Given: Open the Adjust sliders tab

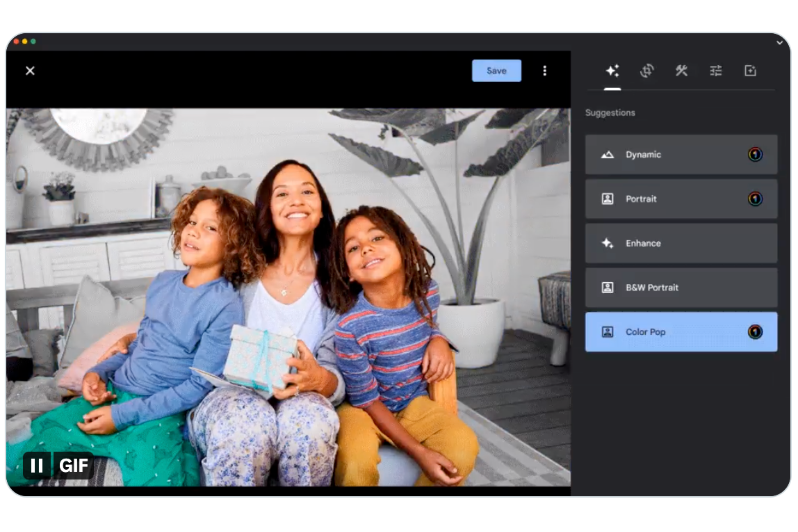Looking at the screenshot, I should pos(716,71).
